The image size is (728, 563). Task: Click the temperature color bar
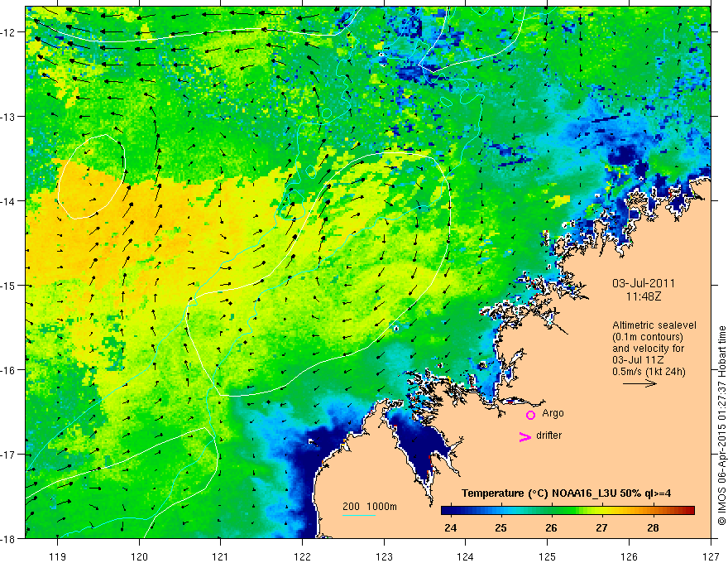(568, 511)
